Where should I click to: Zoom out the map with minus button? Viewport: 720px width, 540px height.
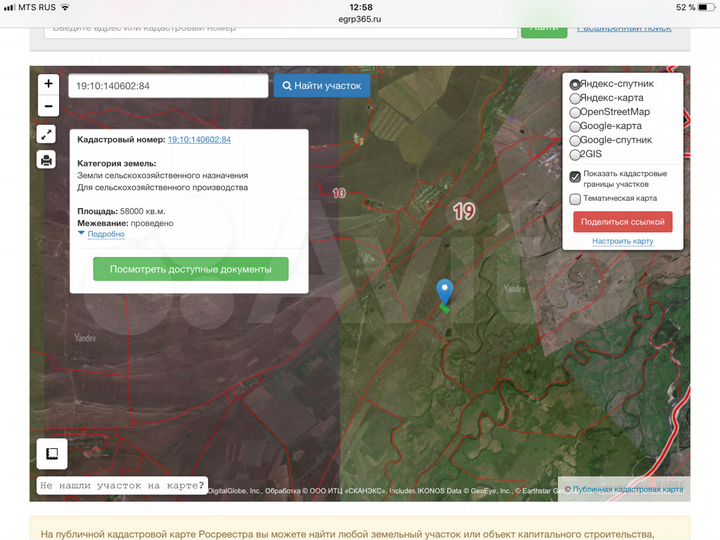point(48,106)
